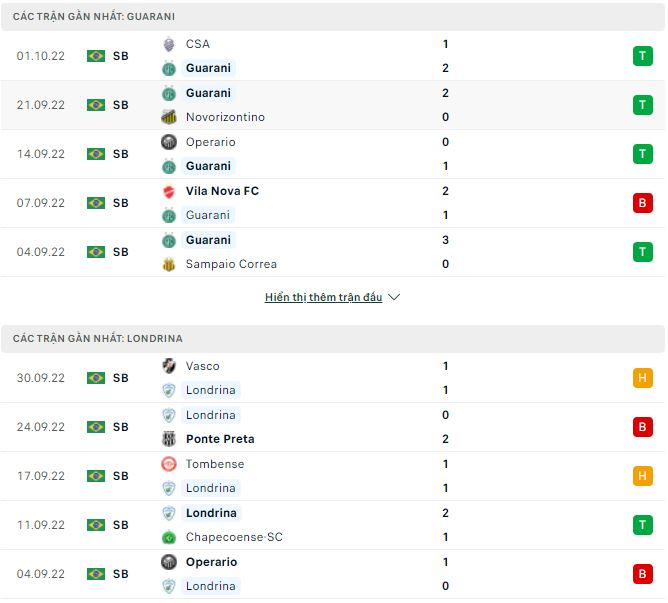This screenshot has height=603, width=668.
Task: Click the SB league label on 17.09.22 match
Action: pyautogui.click(x=120, y=476)
